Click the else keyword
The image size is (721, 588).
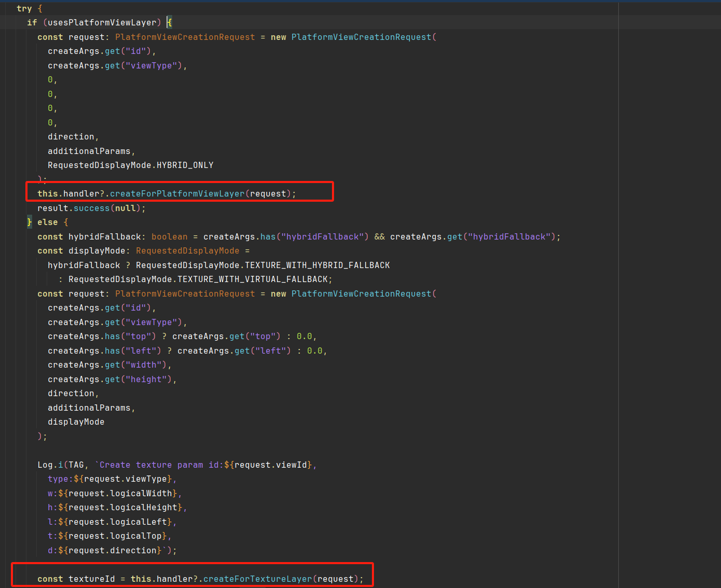tap(47, 222)
